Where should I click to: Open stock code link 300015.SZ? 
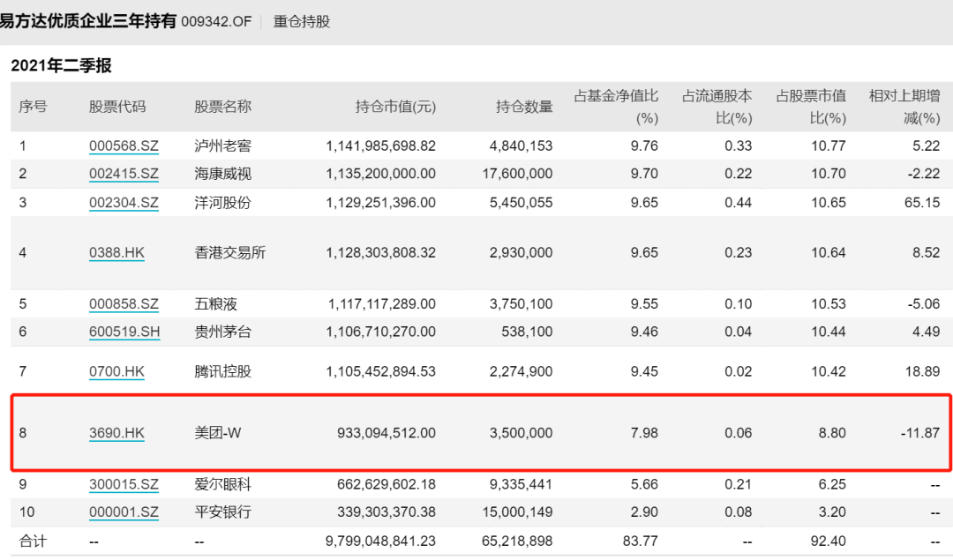124,484
